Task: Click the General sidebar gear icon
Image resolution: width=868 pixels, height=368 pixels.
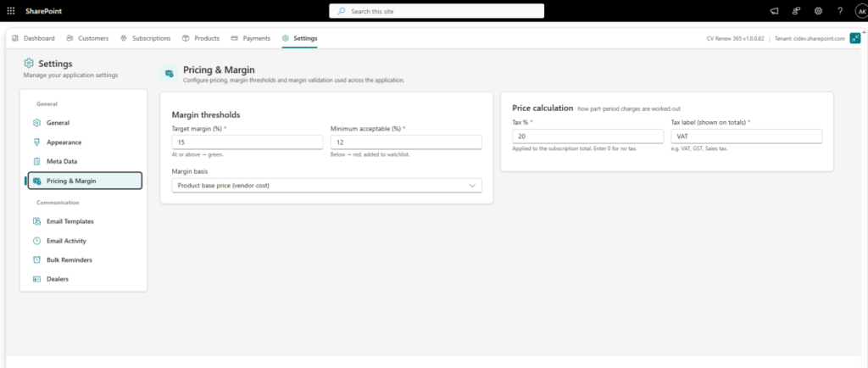Action: pos(36,123)
